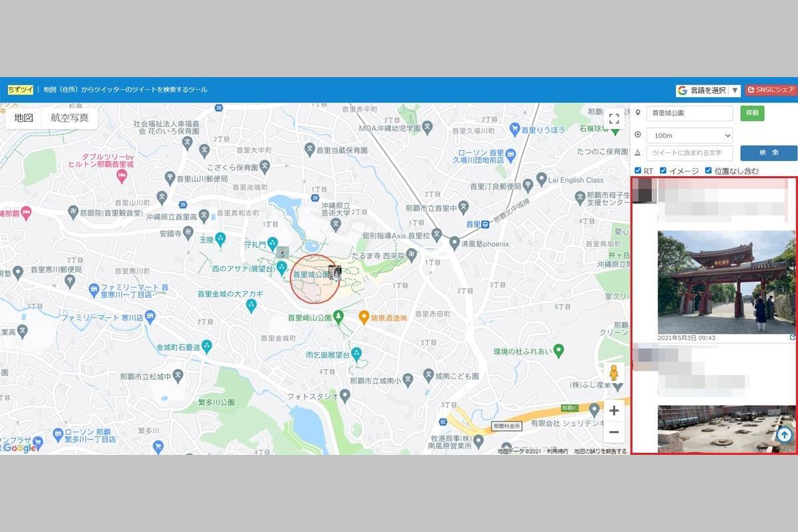The image size is (798, 532).
Task: Open the castle ruins photo thumbnail
Action: click(726, 430)
